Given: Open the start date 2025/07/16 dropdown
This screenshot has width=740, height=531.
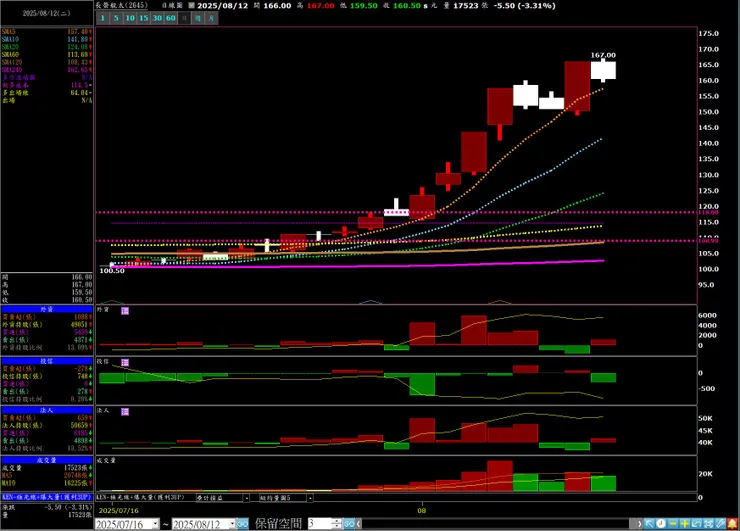Looking at the screenshot, I should [x=155, y=524].
